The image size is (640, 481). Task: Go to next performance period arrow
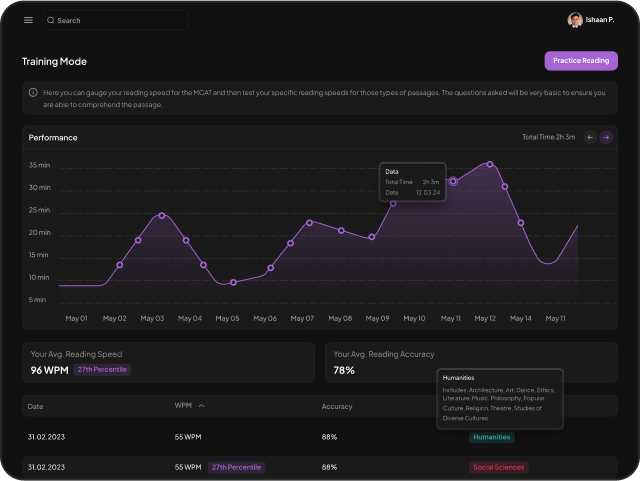(x=606, y=137)
